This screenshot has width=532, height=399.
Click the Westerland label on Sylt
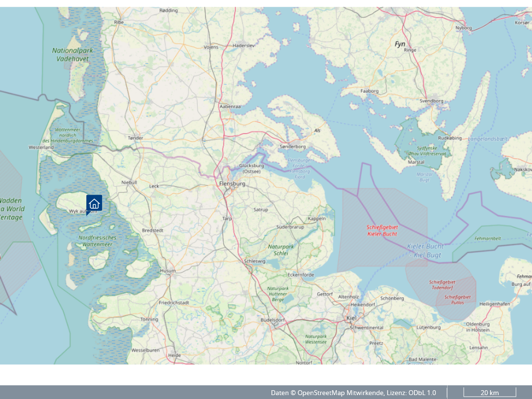[41, 147]
